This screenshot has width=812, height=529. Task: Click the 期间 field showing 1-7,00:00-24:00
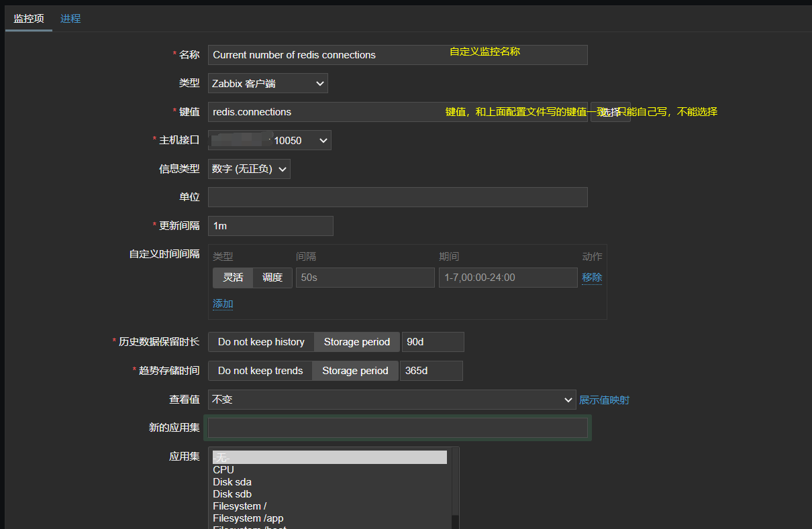tap(508, 278)
